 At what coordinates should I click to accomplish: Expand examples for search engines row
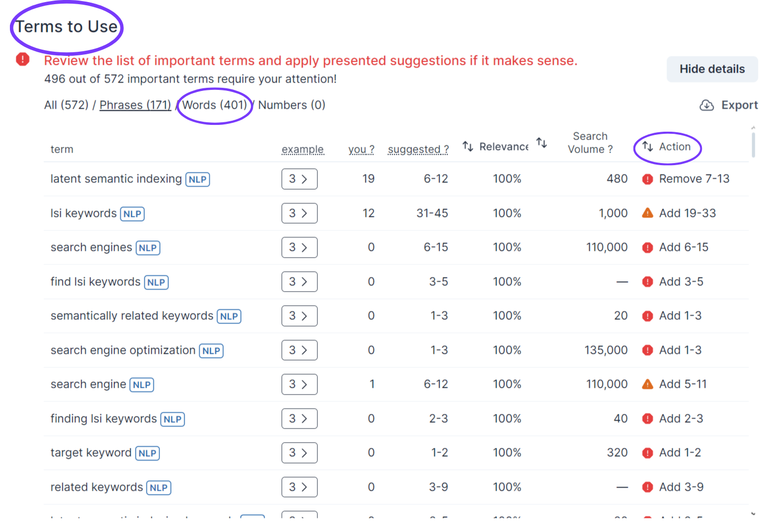click(x=299, y=248)
